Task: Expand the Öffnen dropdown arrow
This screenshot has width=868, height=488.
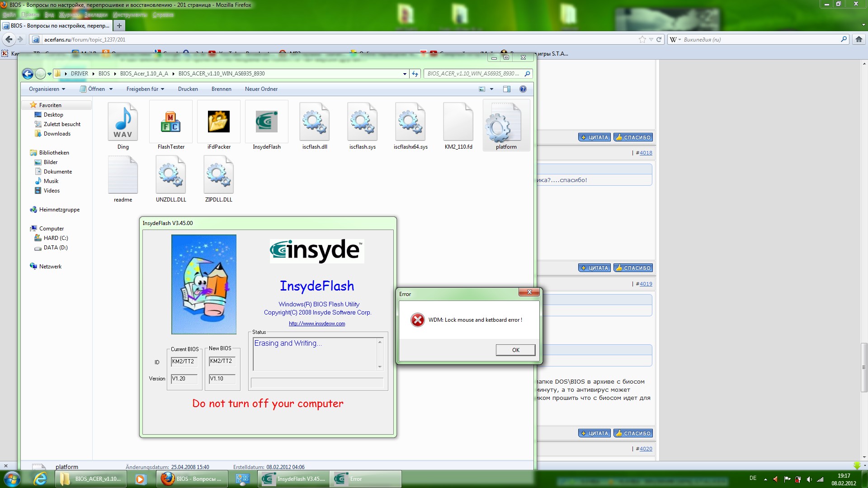Action: click(111, 89)
